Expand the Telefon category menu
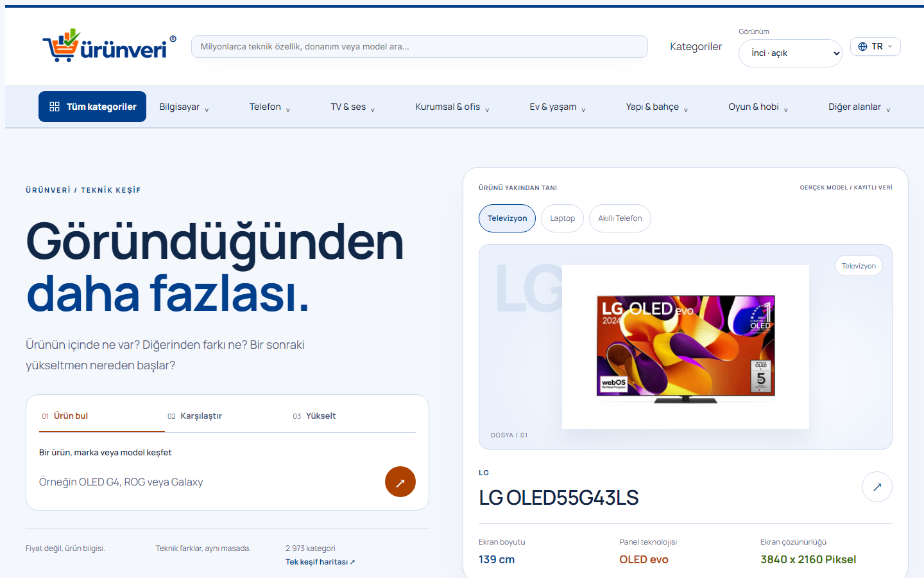 [x=269, y=107]
